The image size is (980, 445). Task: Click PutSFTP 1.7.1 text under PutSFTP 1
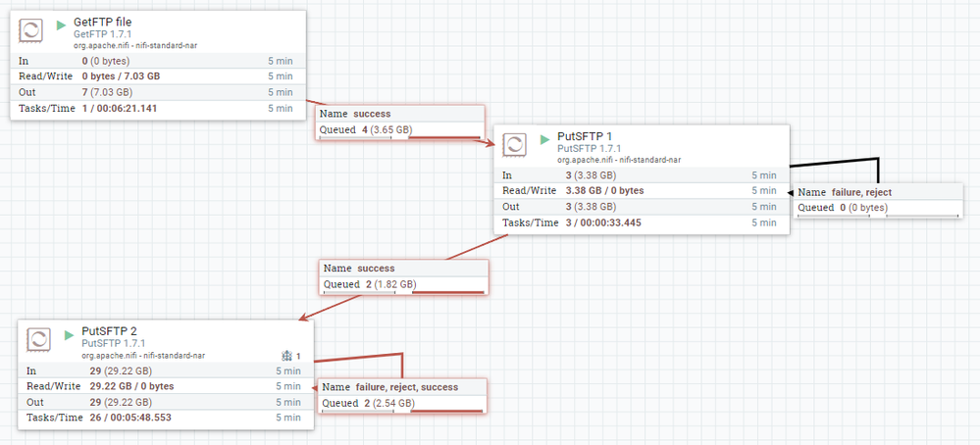tap(589, 149)
